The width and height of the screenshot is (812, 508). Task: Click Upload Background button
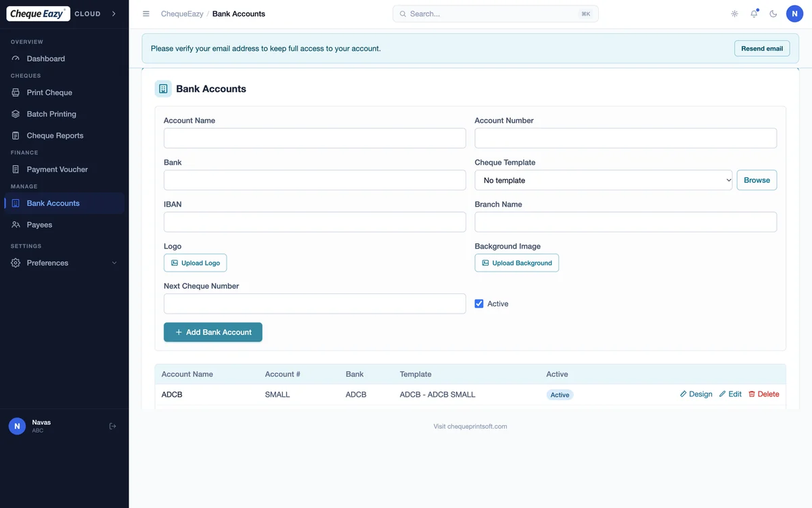pyautogui.click(x=517, y=263)
